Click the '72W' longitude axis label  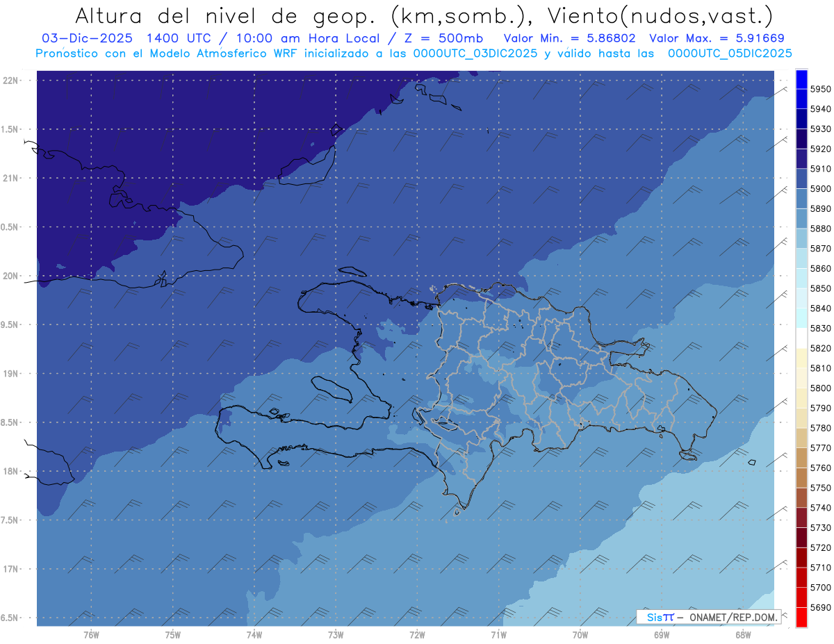(x=417, y=635)
